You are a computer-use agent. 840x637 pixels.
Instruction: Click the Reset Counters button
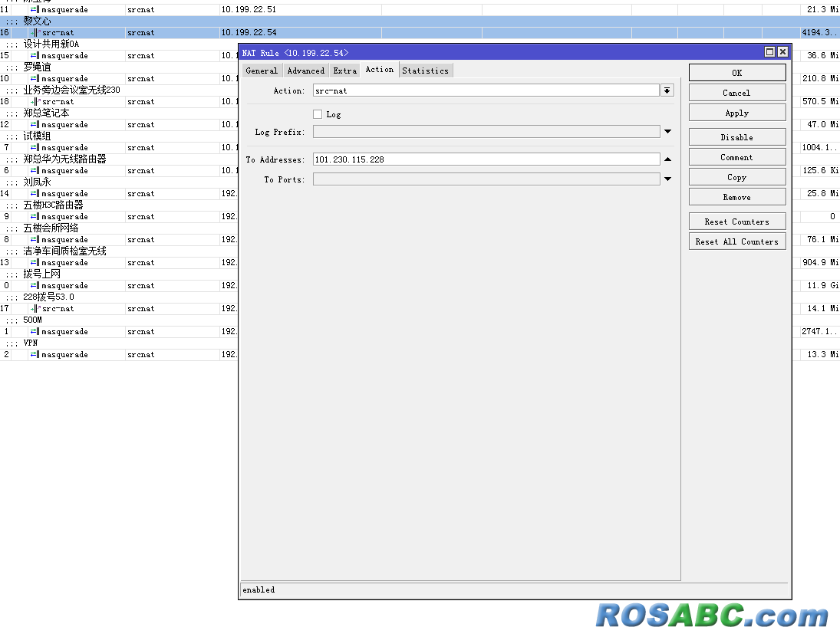[x=736, y=222]
